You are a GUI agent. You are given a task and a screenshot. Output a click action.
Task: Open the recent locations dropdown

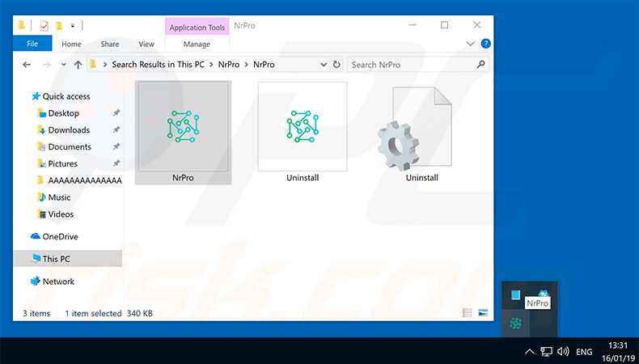pyautogui.click(x=64, y=65)
